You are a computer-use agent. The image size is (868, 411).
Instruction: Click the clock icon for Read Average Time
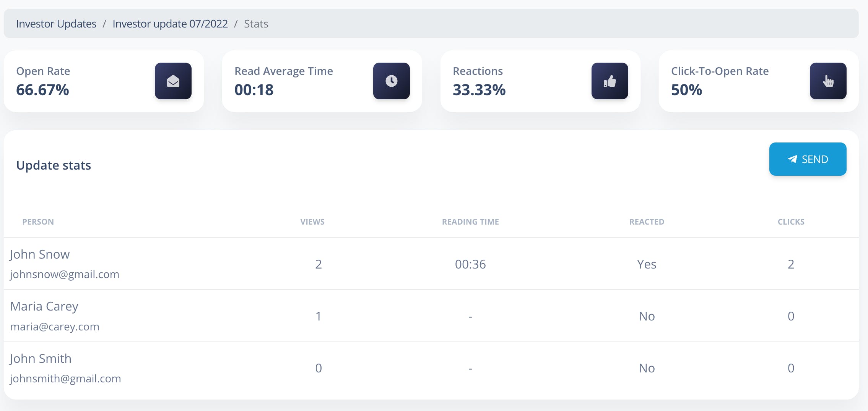tap(391, 81)
